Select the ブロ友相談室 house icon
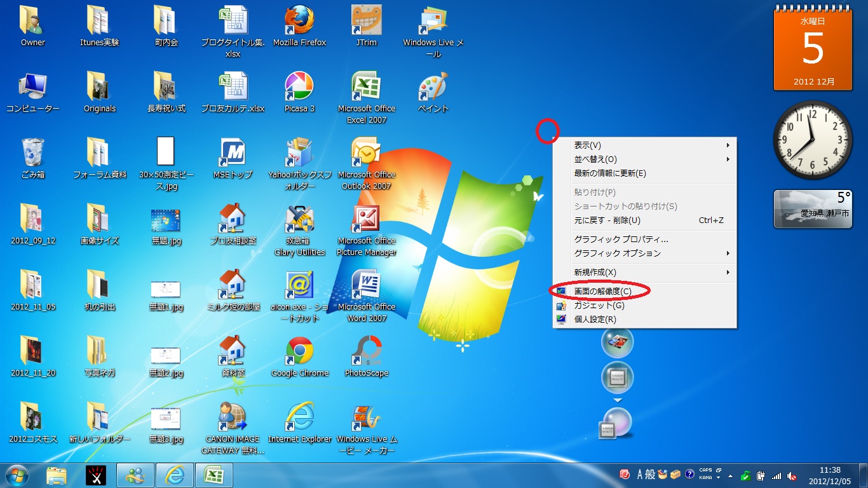The image size is (868, 488). click(x=233, y=225)
